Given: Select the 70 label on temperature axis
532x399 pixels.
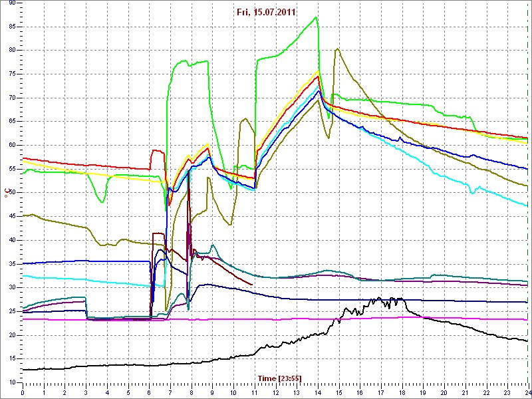Looking at the screenshot, I should [12, 98].
